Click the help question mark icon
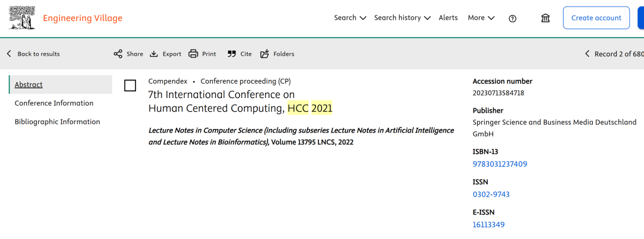 [x=512, y=19]
